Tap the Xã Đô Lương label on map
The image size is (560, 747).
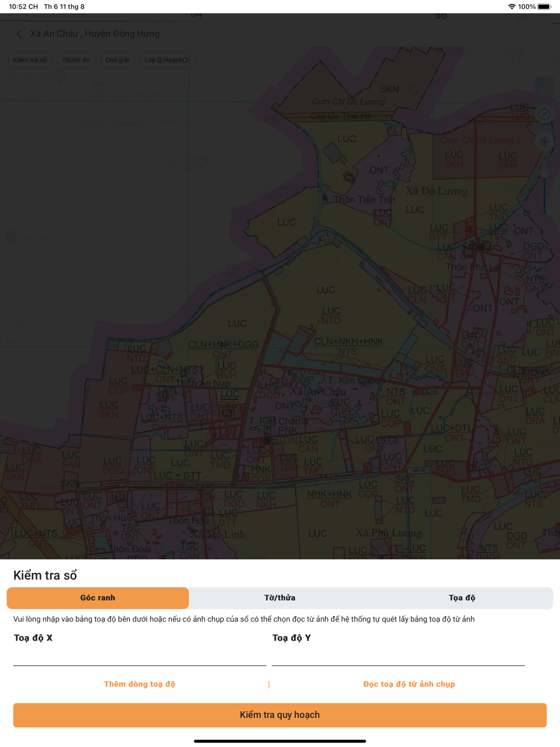point(437,191)
